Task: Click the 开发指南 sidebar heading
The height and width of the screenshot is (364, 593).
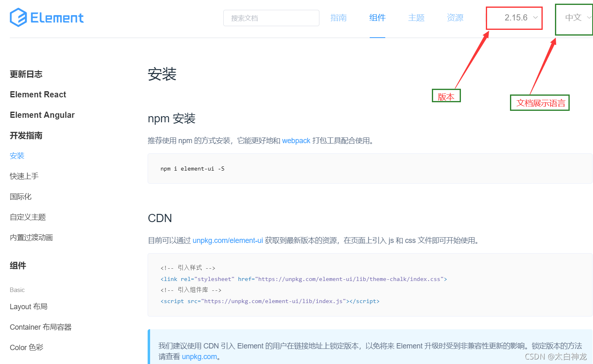Action: (x=26, y=135)
